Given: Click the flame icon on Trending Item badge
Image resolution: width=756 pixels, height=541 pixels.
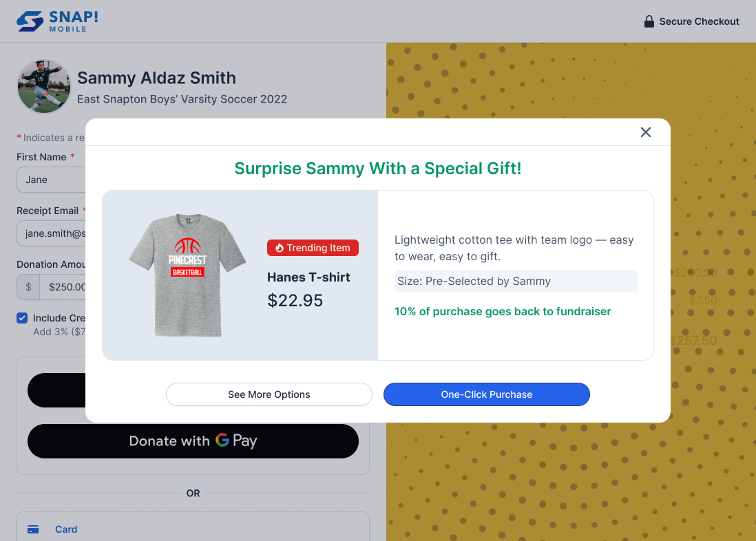Looking at the screenshot, I should [x=279, y=248].
